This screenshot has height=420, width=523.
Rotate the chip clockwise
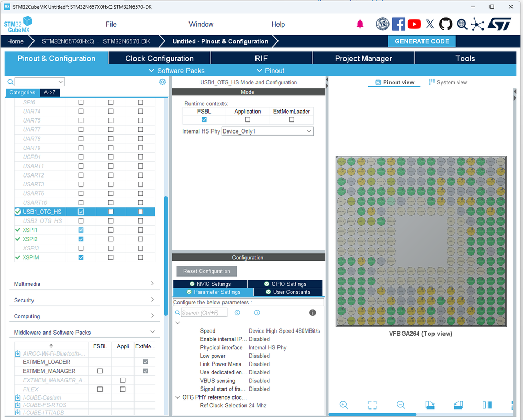[x=430, y=405]
